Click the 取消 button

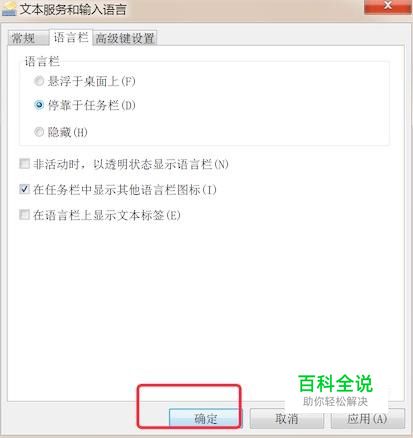coord(286,419)
